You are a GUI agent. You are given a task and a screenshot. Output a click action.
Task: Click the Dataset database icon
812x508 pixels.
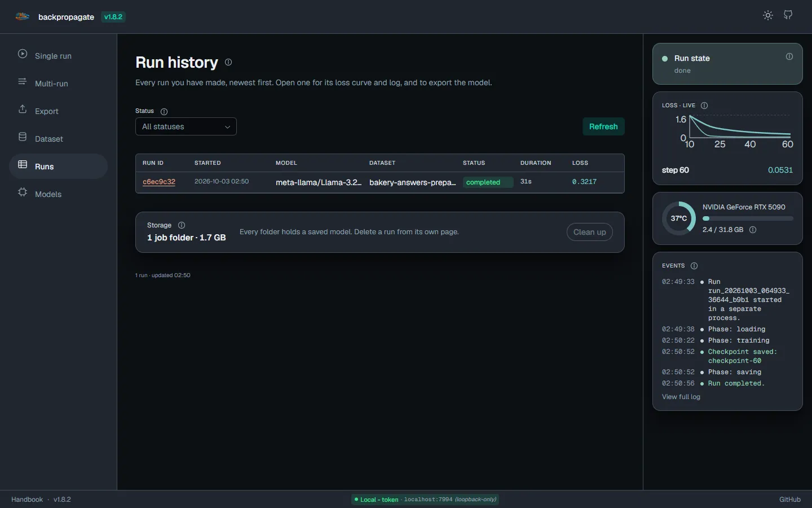[23, 137]
